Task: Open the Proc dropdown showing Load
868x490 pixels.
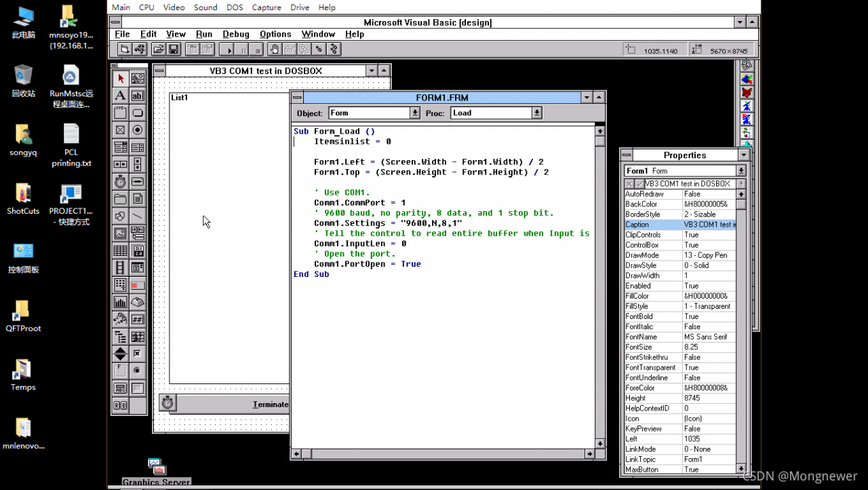Action: [537, 113]
